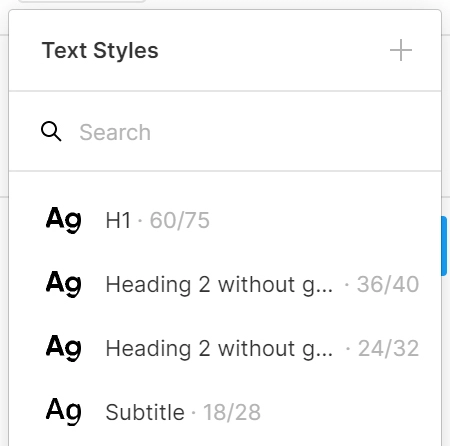Click the Ag preview beside 24/32 heading

point(63,348)
